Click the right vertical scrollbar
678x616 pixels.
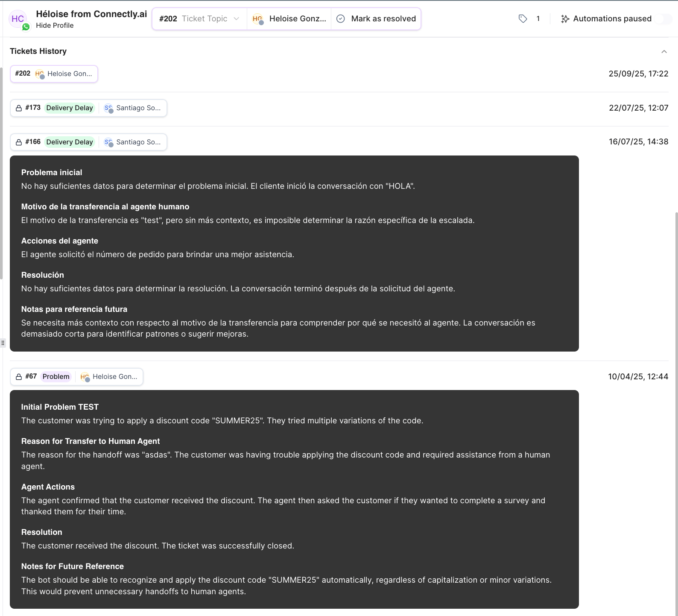(x=676, y=414)
